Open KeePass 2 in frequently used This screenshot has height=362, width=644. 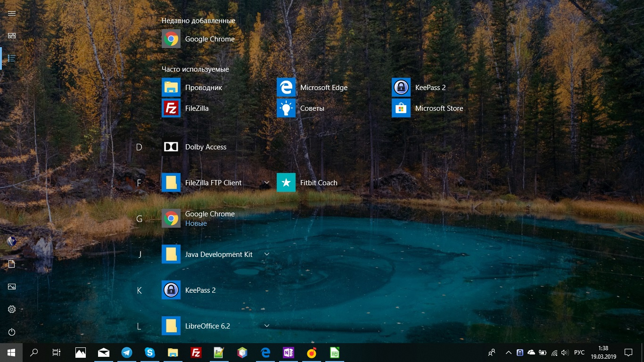tap(419, 87)
